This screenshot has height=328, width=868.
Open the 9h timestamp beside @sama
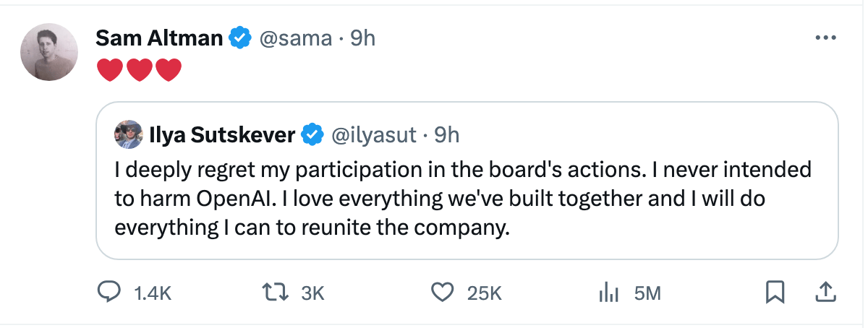tap(362, 38)
